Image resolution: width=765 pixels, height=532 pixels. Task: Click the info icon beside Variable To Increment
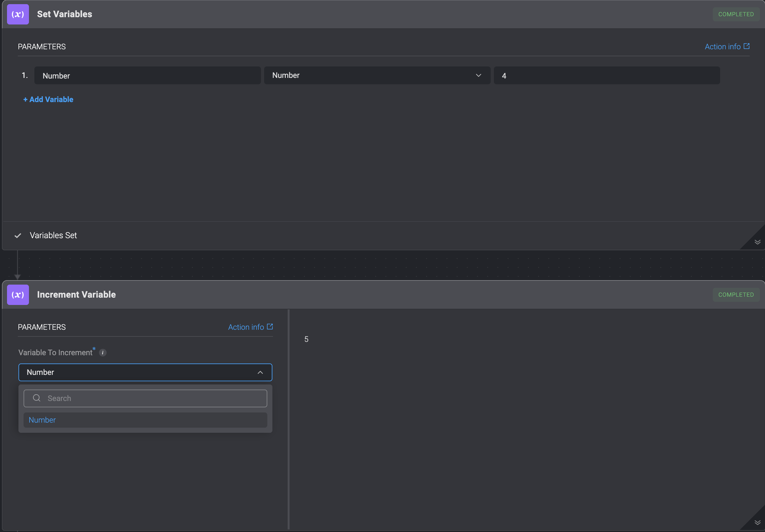[102, 353]
